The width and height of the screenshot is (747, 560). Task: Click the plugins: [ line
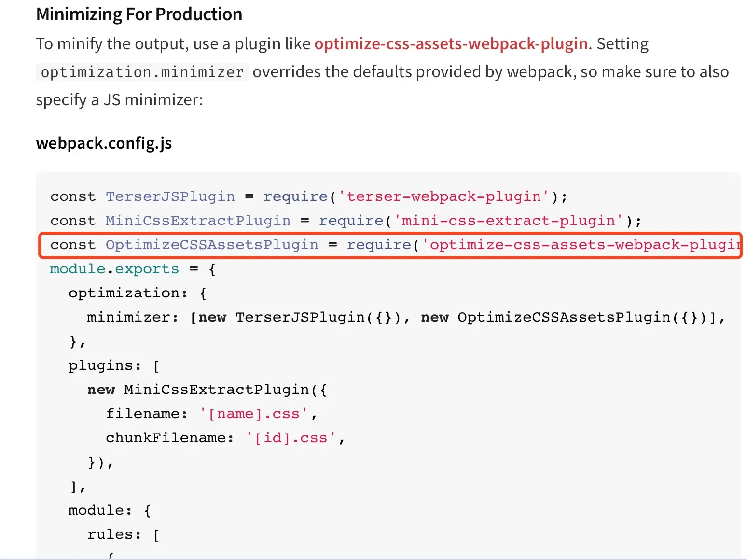coord(114,365)
